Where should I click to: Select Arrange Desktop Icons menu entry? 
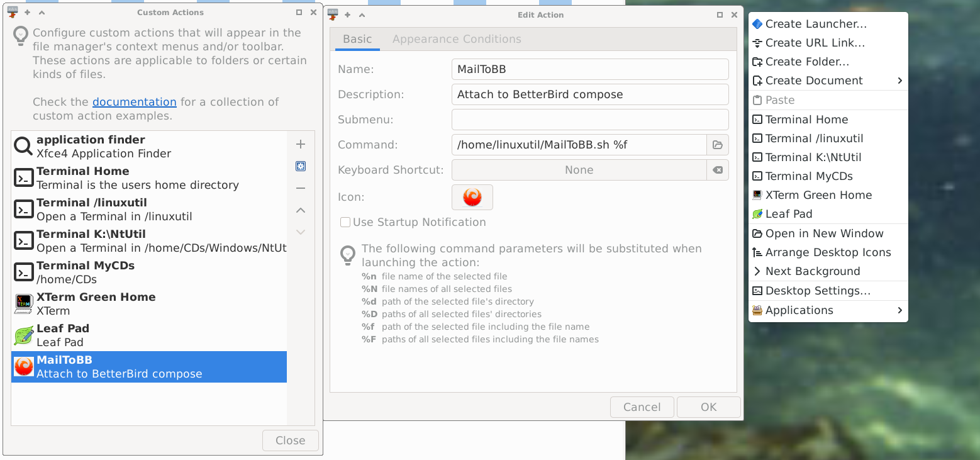click(x=828, y=252)
